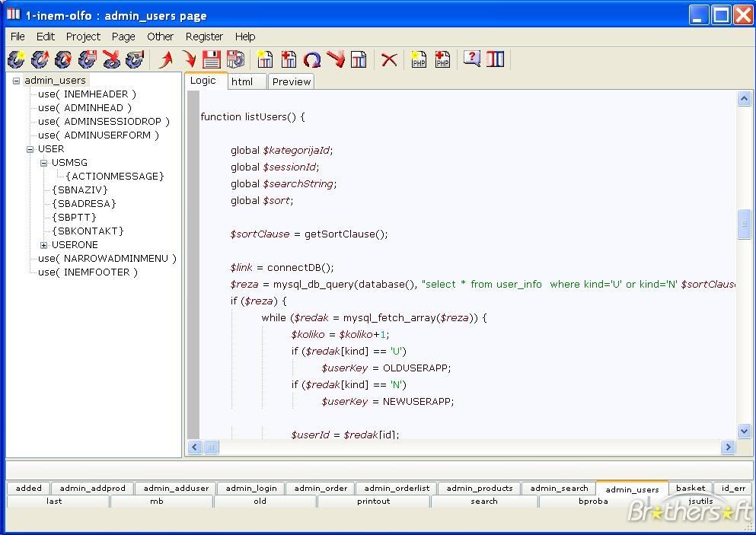Open the admin_addprod page tab

[x=93, y=489]
